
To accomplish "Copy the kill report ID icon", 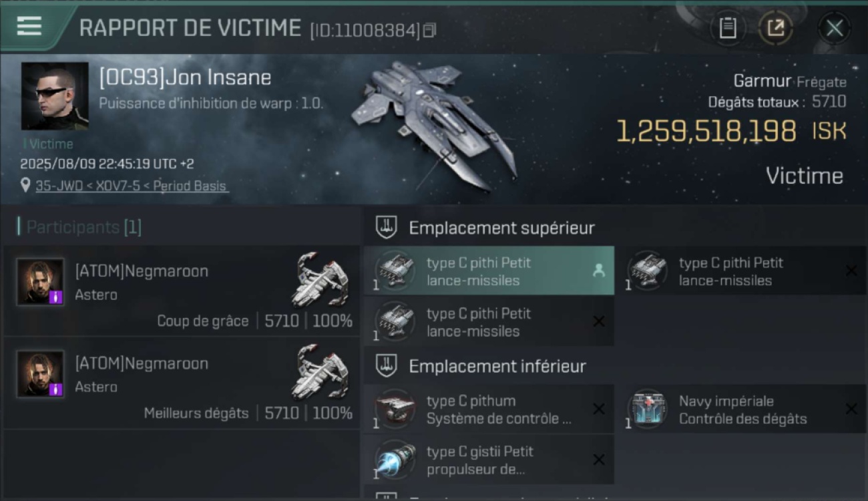I will click(429, 30).
